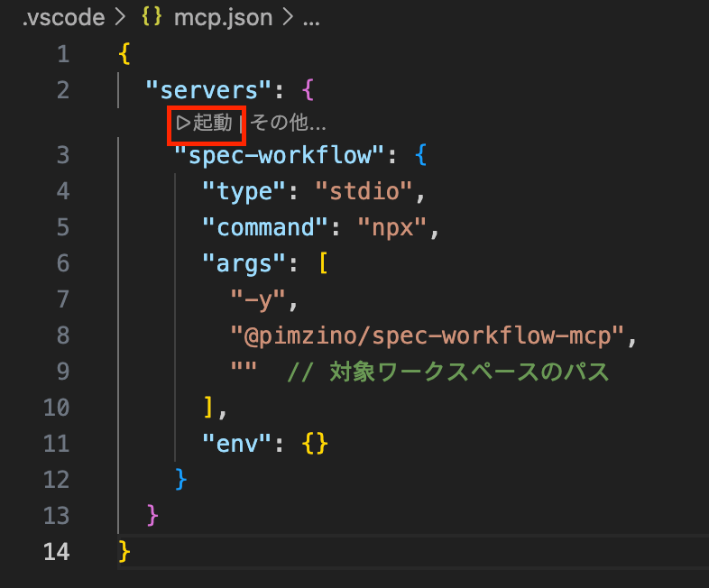Screen dimensions: 709x588
Task: Click the "spec-workflow" key text
Action: [x=280, y=155]
